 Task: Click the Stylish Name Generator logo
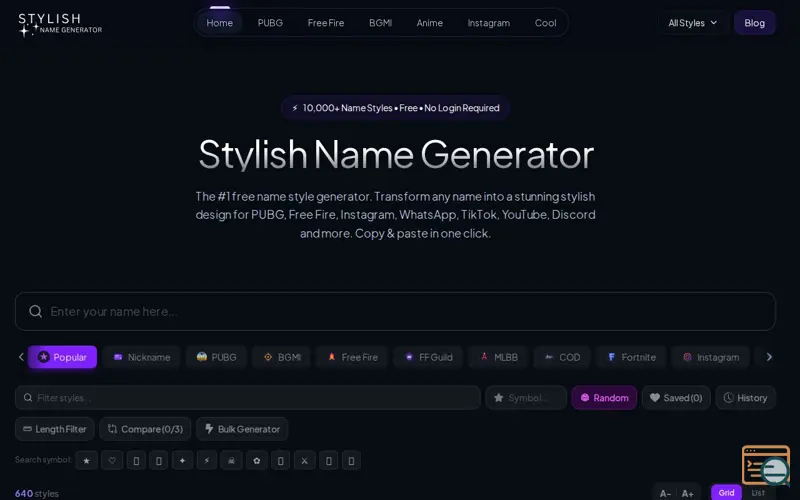(x=60, y=24)
